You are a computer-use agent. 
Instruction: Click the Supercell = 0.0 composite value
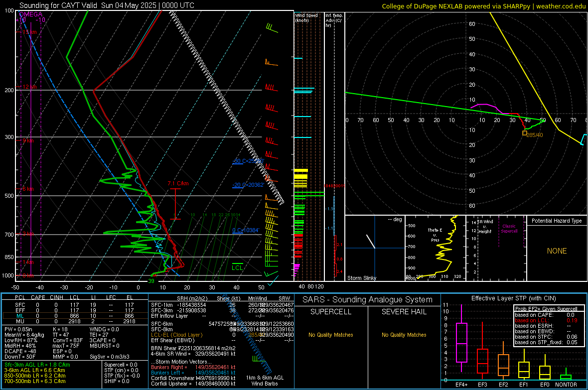(x=121, y=365)
